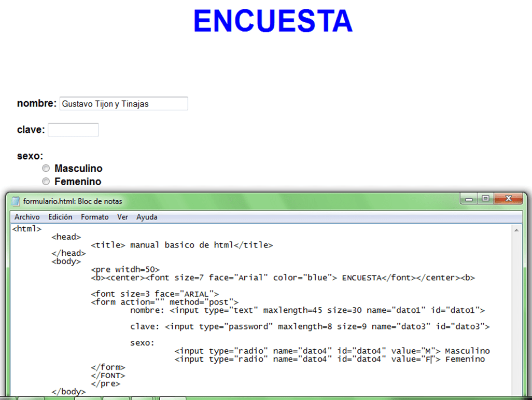The width and height of the screenshot is (532, 400).
Task: Place cursor on the <title> code line
Action: tap(181, 245)
